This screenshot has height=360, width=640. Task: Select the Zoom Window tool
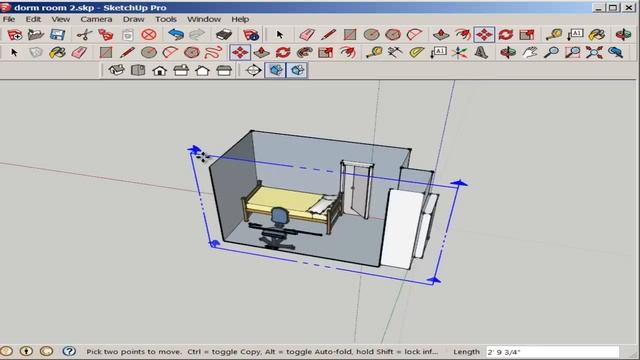click(x=573, y=52)
